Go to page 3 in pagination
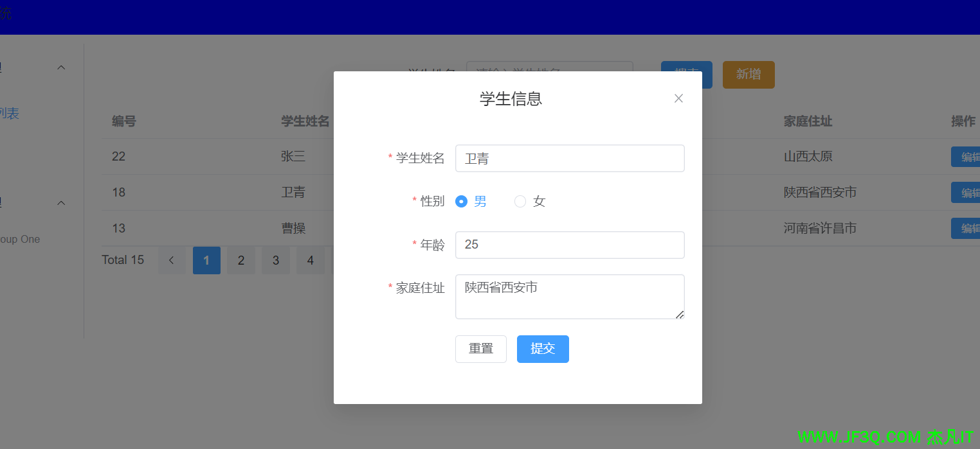Screen dimensions: 980x449 [x=276, y=260]
